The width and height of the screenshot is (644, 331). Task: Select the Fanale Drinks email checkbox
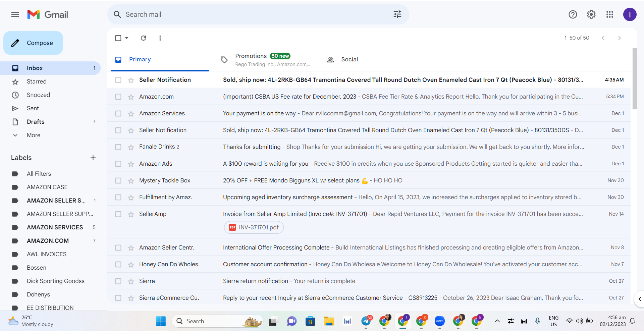tap(118, 147)
